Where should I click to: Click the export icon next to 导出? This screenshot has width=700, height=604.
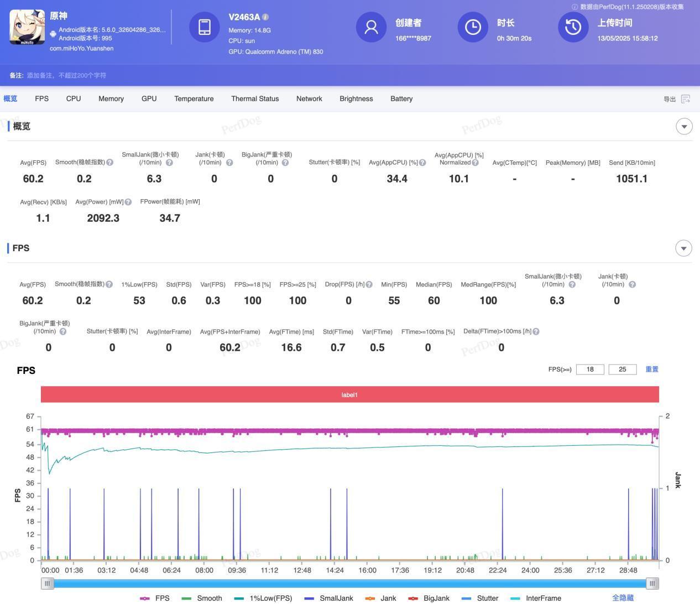(x=686, y=99)
